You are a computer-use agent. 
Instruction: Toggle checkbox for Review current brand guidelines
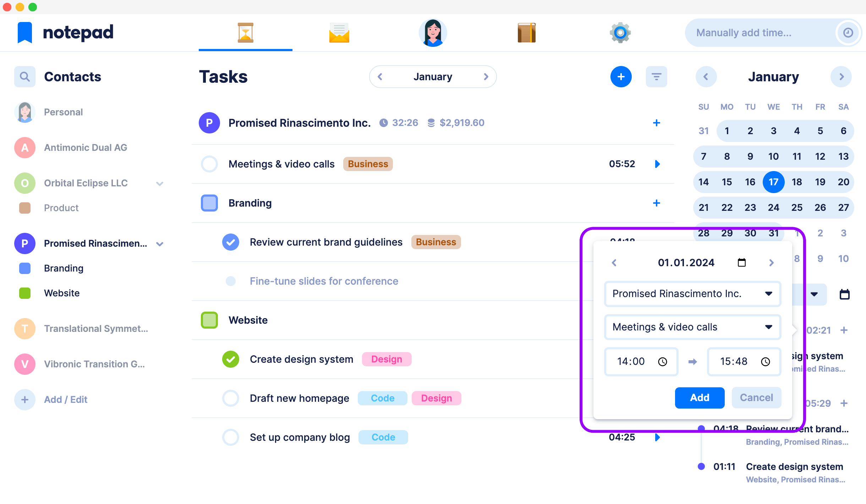(x=230, y=242)
